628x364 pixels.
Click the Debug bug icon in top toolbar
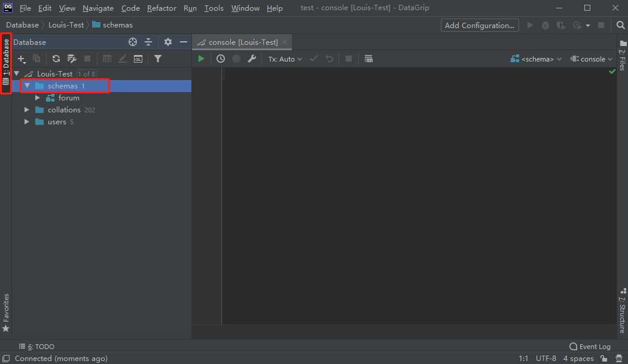545,25
